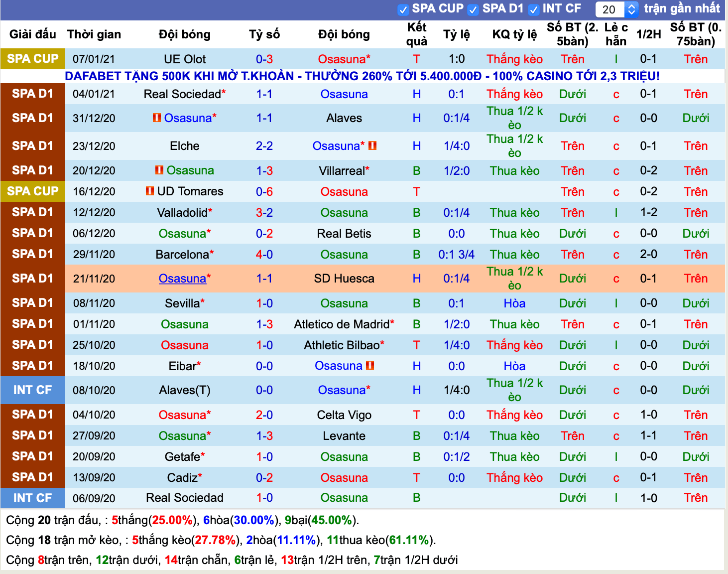Click the 1-2 half-time score in Valladolid row

(649, 213)
